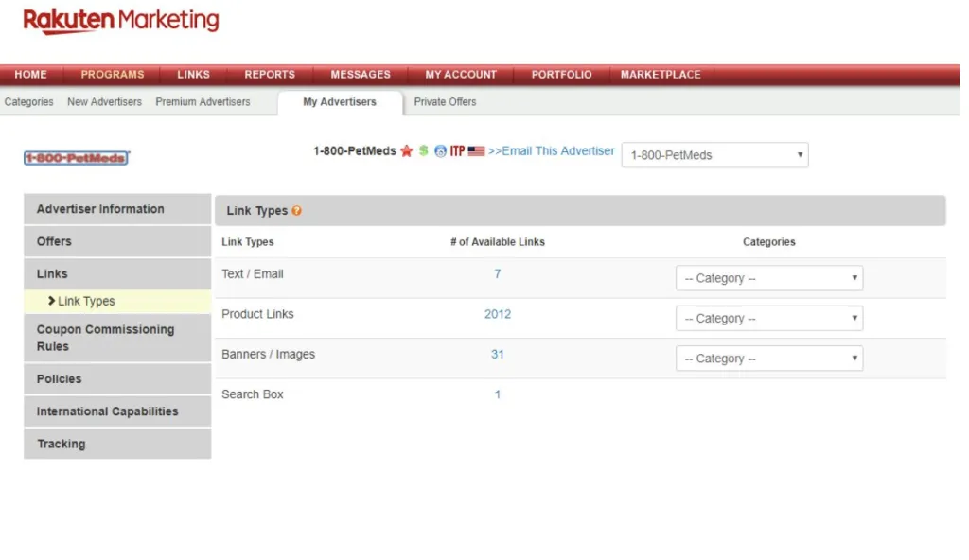Screen dimensions: 969x560
Task: Open the REPORTS menu
Action: tap(270, 74)
